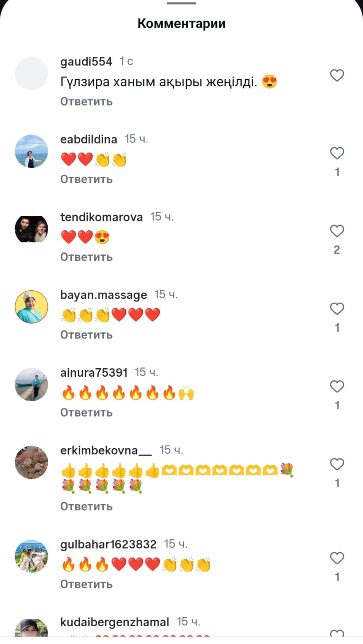Tap the heart on tendikomarova's comment
The image size is (363, 644).
click(337, 231)
